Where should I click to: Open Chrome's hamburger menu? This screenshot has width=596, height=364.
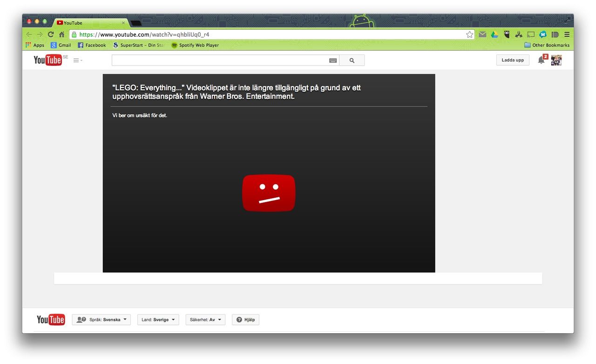click(567, 34)
